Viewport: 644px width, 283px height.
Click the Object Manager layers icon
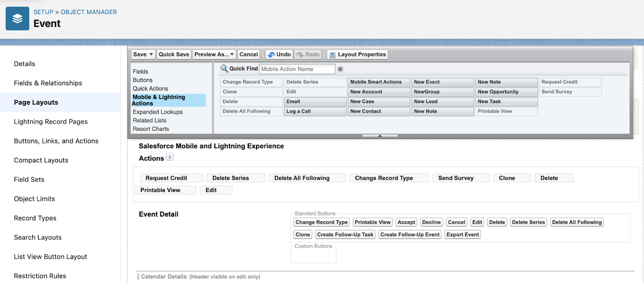click(x=17, y=19)
